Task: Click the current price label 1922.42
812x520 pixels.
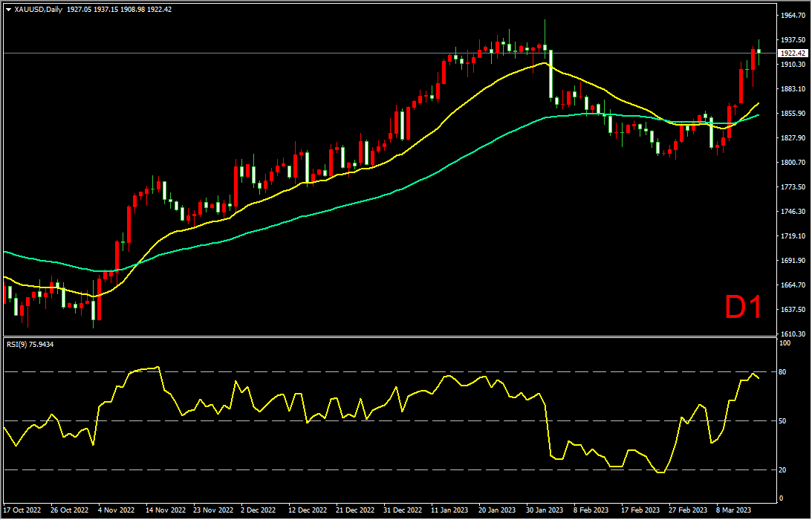Action: tap(793, 53)
